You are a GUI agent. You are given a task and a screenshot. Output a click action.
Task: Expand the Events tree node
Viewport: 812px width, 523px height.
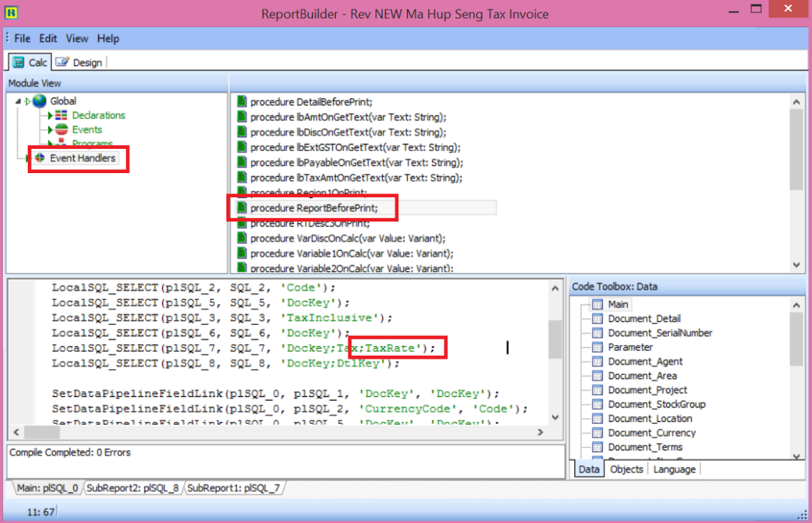point(50,130)
